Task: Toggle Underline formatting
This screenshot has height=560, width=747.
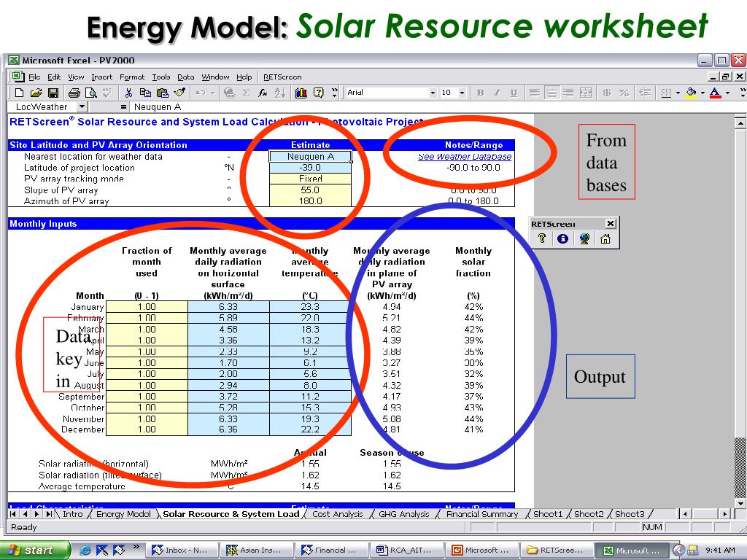Action: pyautogui.click(x=514, y=93)
